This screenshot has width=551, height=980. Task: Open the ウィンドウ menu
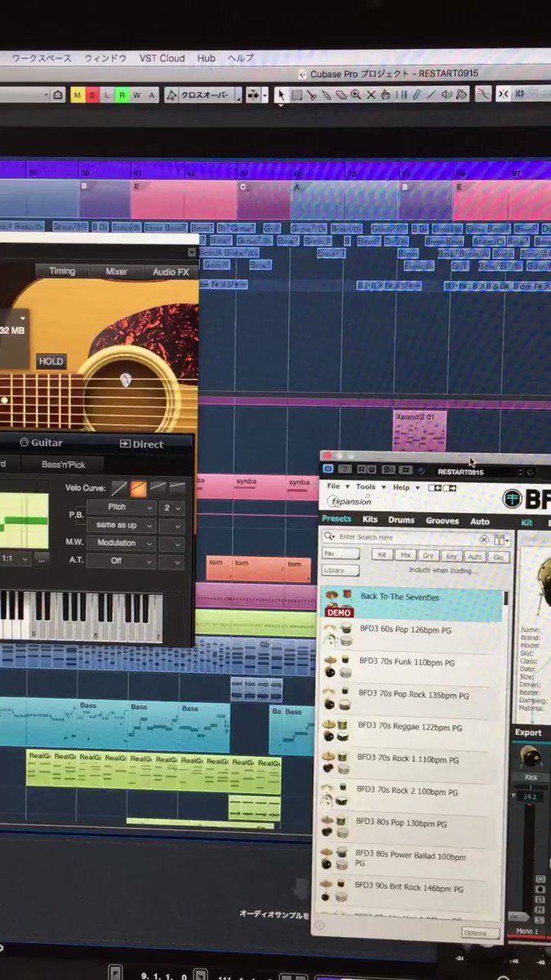point(105,58)
